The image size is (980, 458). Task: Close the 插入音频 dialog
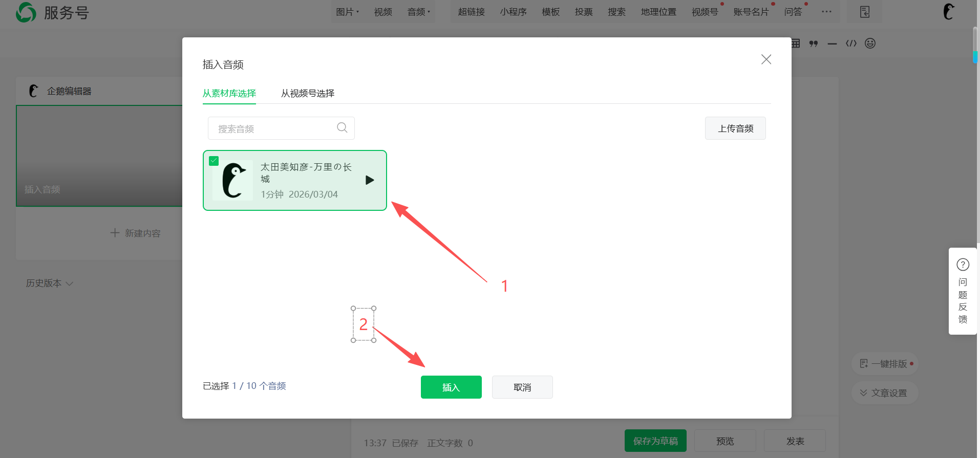tap(766, 59)
